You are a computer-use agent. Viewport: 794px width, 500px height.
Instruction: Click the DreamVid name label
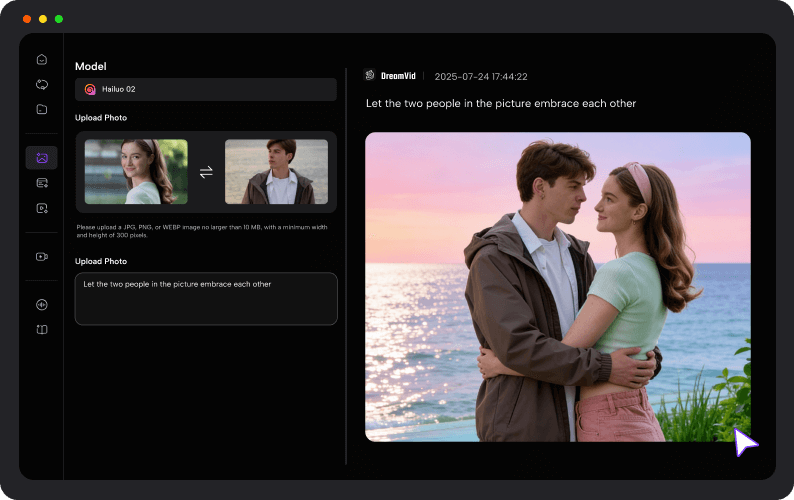(x=397, y=76)
